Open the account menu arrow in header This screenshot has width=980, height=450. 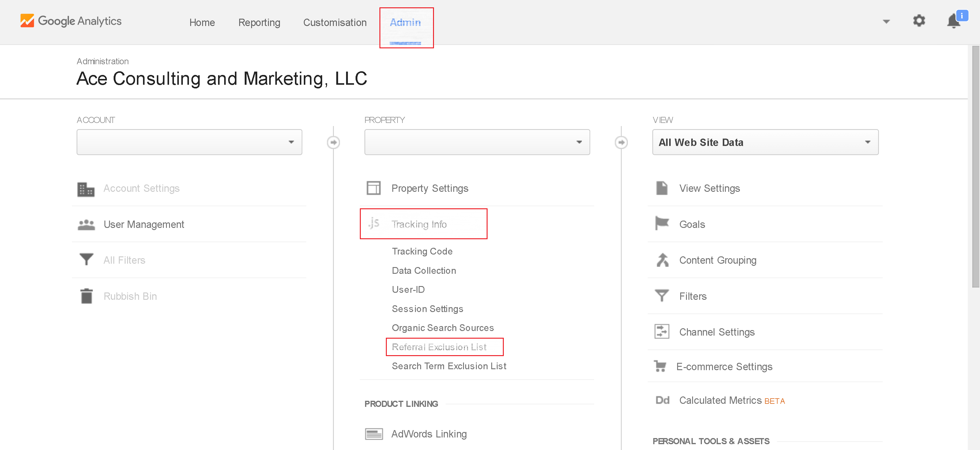tap(886, 22)
